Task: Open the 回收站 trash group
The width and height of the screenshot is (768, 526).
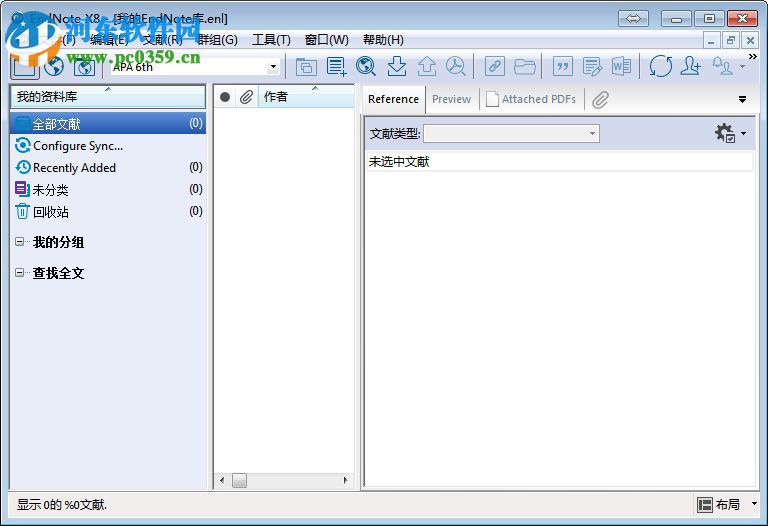Action: coord(108,212)
